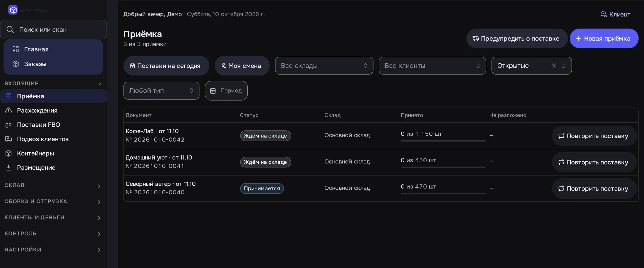Expand the НАСТРОЙКИ section
The width and height of the screenshot is (644, 268).
click(53, 250)
